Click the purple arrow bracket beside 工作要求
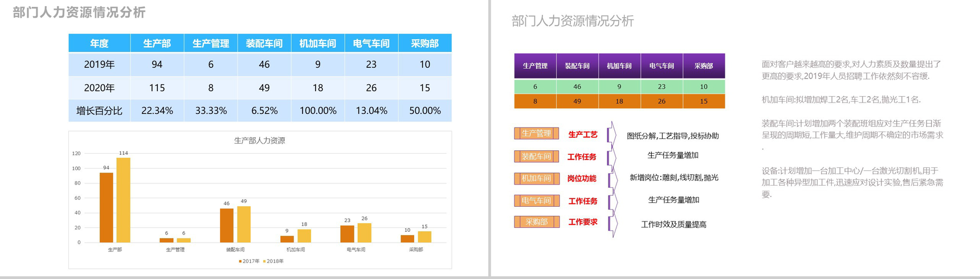This screenshot has width=980, height=279. pyautogui.click(x=612, y=223)
